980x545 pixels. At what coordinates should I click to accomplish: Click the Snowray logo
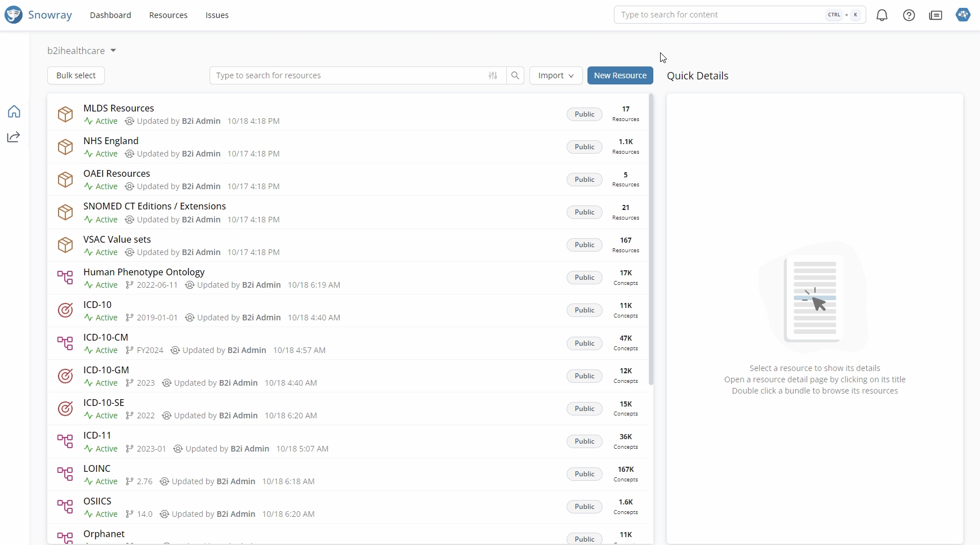(38, 15)
